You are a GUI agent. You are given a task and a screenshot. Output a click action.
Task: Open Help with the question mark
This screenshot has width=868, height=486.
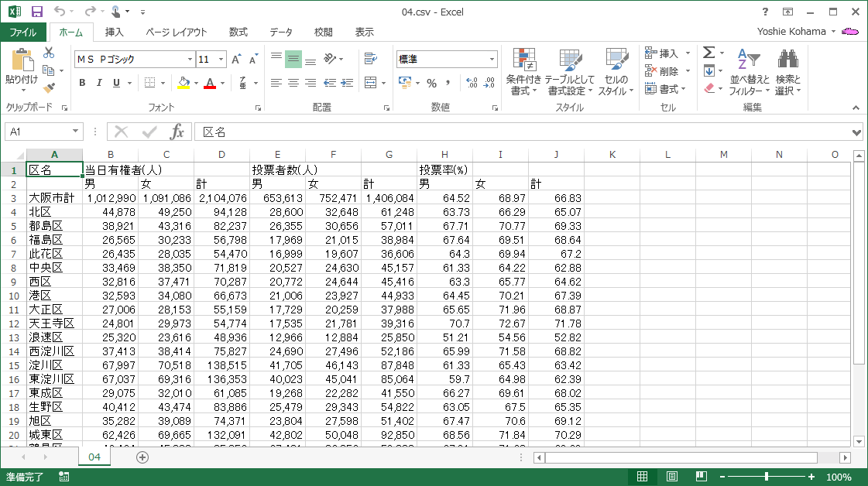[765, 12]
